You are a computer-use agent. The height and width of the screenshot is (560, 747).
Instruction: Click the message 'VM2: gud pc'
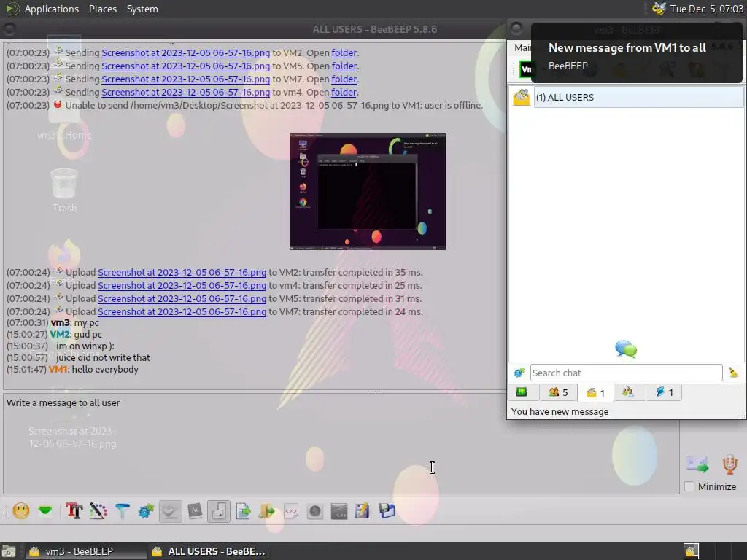[x=76, y=334]
